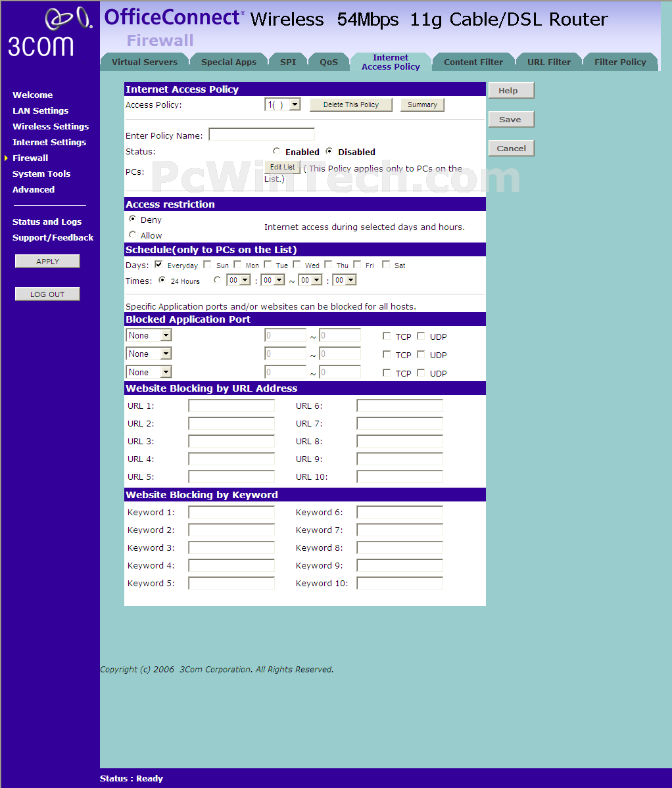
Task: Open System Tools
Action: point(41,174)
